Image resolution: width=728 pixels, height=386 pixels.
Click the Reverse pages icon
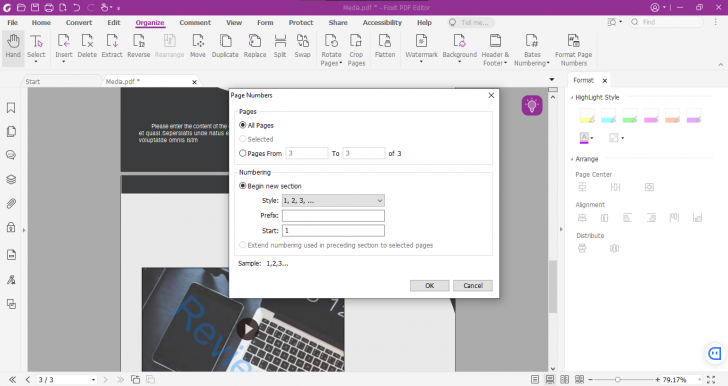(138, 41)
